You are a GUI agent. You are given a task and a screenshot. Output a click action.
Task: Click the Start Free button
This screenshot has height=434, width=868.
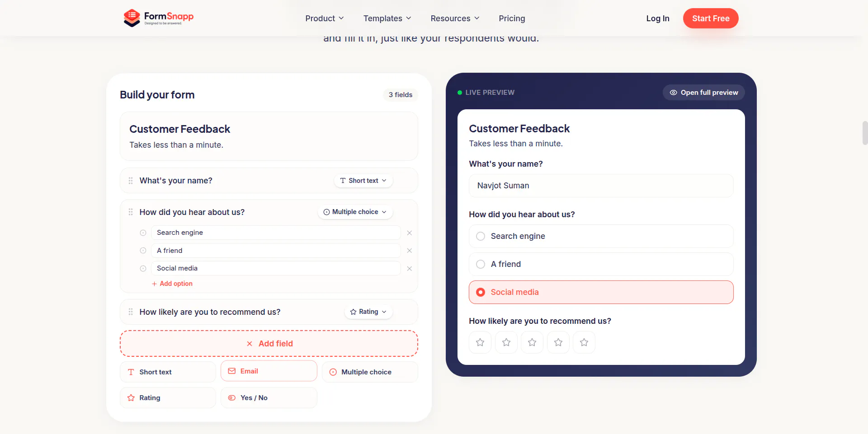click(x=711, y=19)
